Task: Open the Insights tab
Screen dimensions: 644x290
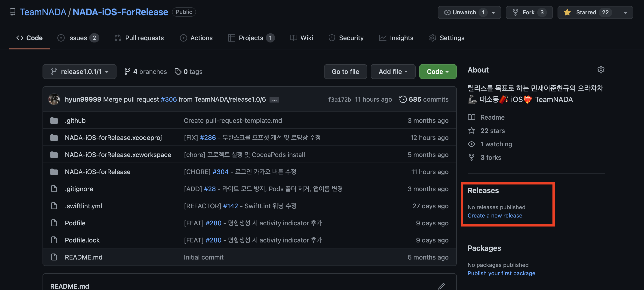Action: point(396,38)
